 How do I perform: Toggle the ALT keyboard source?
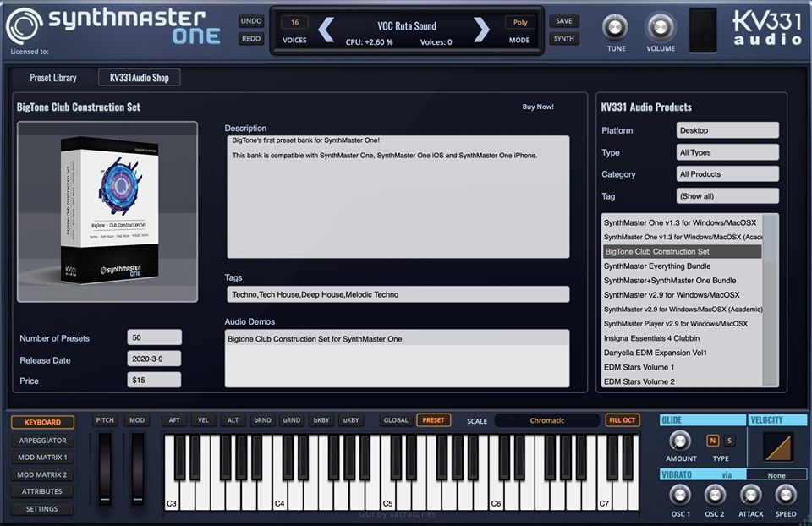pos(233,419)
